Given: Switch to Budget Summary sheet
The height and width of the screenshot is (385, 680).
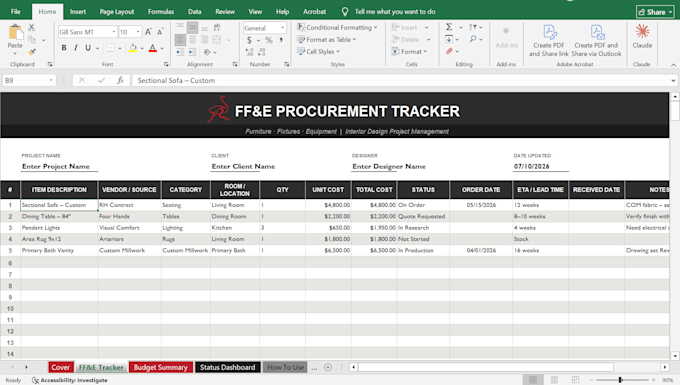Looking at the screenshot, I should click(160, 367).
